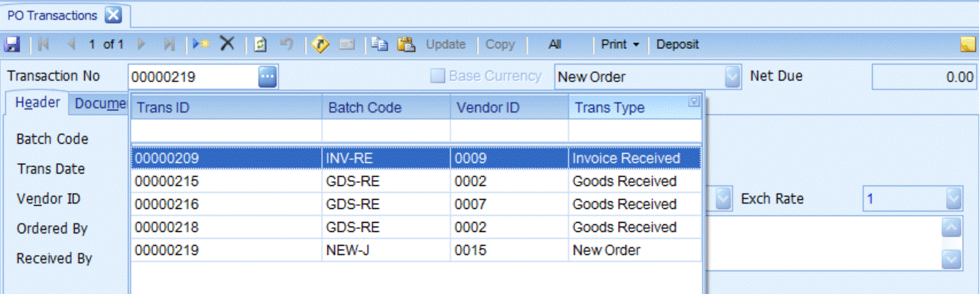Open the Exch Rate dropdown
The width and height of the screenshot is (980, 294).
coord(953,199)
